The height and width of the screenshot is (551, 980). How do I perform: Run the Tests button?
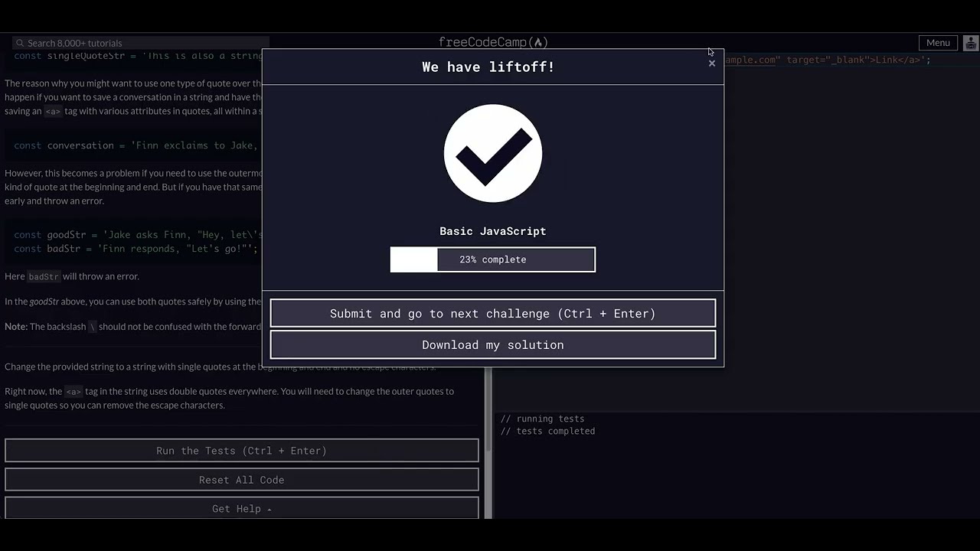[x=242, y=451]
